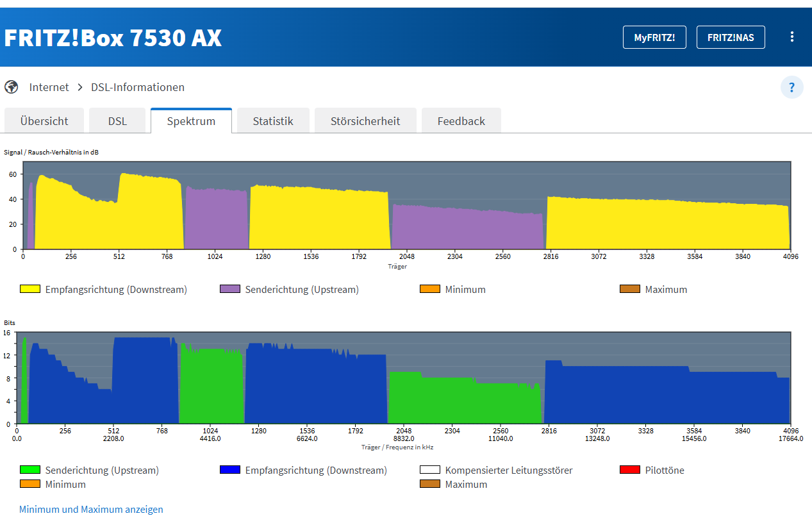Switch to the Übersicht tab
The width and height of the screenshot is (812, 525).
click(44, 121)
